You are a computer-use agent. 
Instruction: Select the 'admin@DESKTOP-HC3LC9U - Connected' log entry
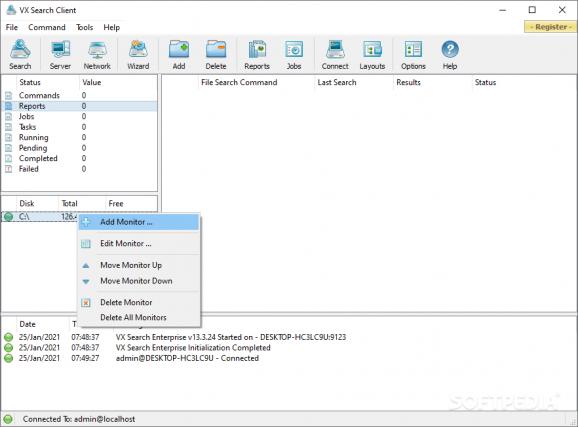pos(187,358)
